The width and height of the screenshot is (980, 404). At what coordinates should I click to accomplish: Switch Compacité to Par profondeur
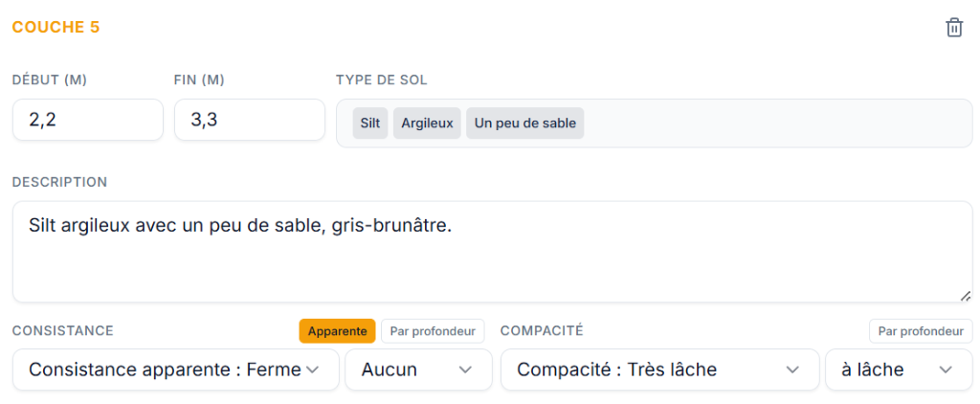point(921,331)
